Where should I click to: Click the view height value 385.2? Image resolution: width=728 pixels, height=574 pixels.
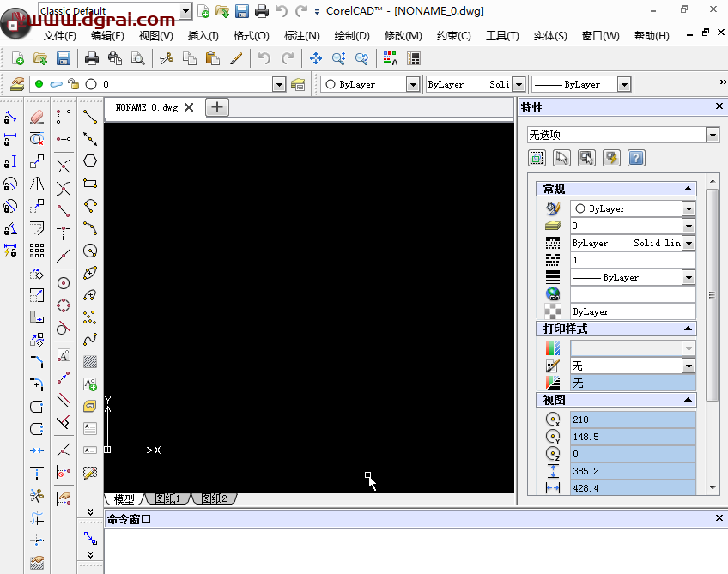tap(633, 471)
